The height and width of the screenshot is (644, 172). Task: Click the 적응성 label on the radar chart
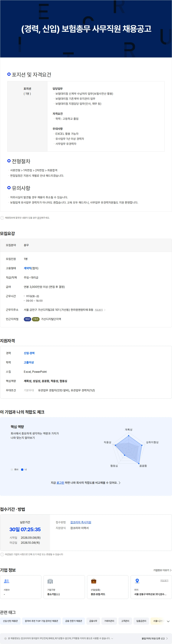coord(107,442)
